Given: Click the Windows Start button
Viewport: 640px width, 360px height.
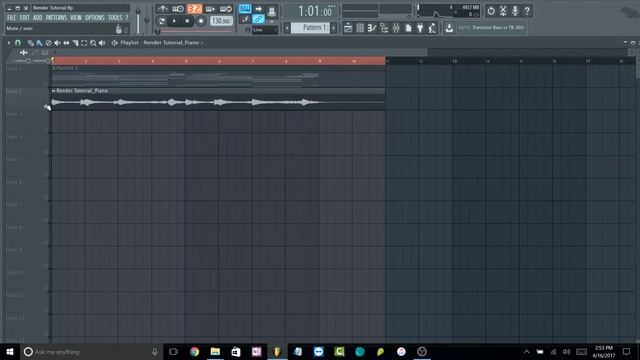Looking at the screenshot, I should click(x=10, y=351).
